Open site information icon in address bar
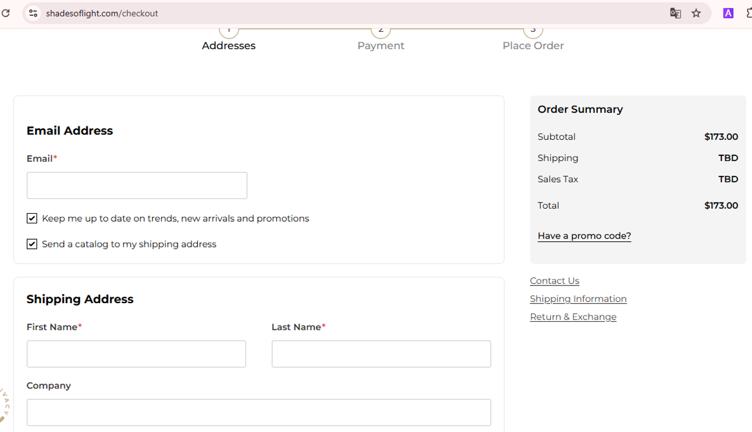Image resolution: width=752 pixels, height=432 pixels. pyautogui.click(x=33, y=13)
